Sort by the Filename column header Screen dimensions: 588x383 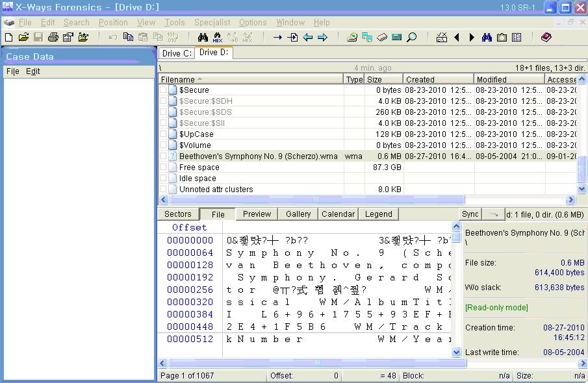coord(251,79)
